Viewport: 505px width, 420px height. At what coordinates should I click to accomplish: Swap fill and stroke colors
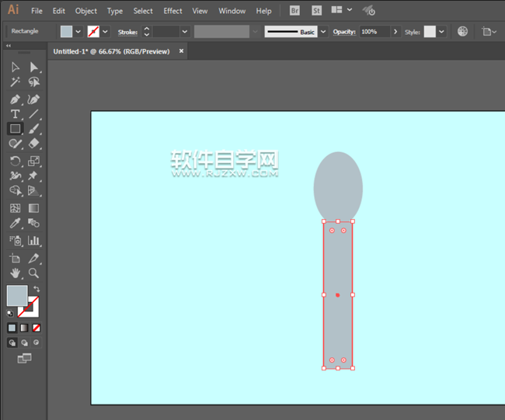click(x=37, y=289)
